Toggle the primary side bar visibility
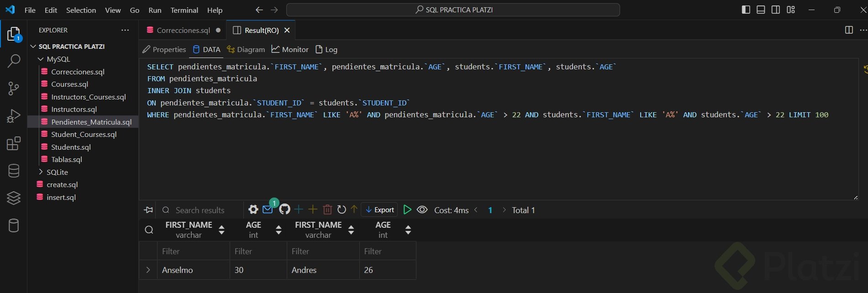868x293 pixels. [x=746, y=10]
